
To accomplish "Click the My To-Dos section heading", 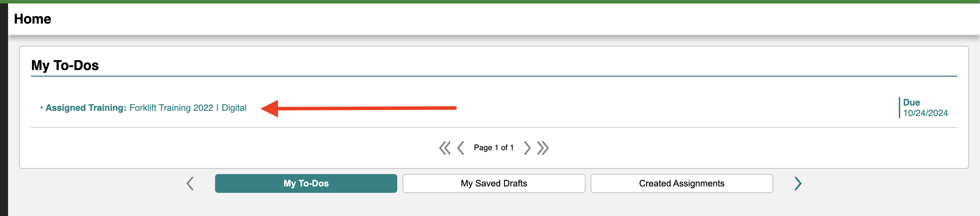I will pyautogui.click(x=65, y=65).
